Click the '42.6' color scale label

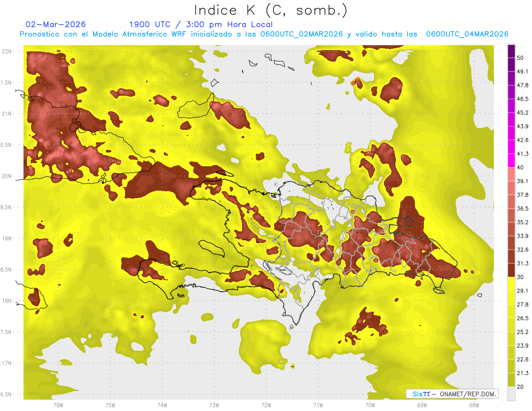pyautogui.click(x=523, y=140)
